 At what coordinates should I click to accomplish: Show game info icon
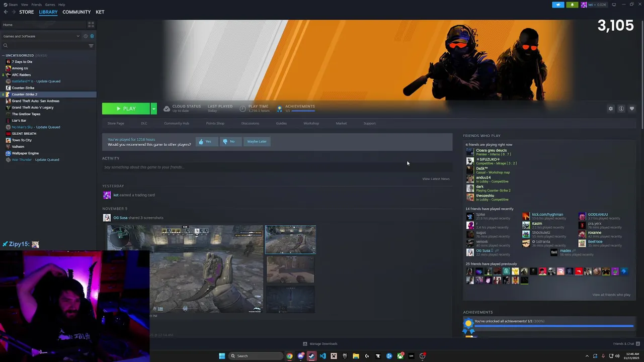coord(621,109)
